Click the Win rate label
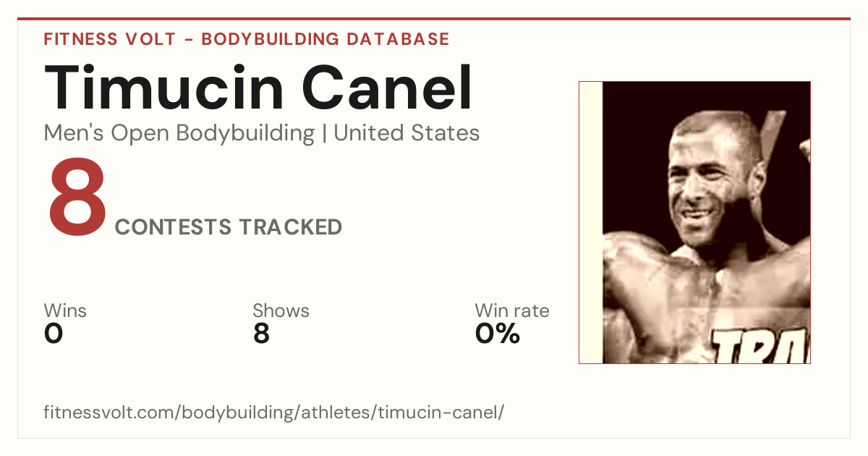This screenshot has width=868, height=456. click(x=512, y=311)
